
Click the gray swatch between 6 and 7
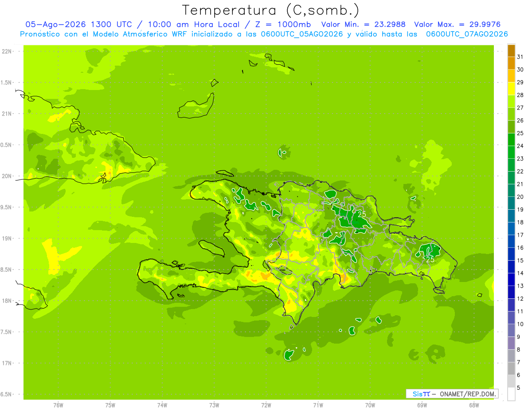[x=511, y=368]
